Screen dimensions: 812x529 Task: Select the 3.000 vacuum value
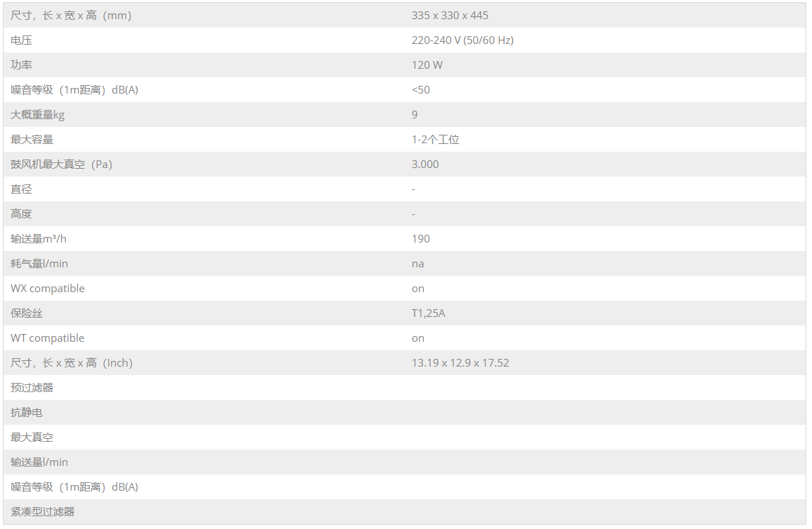(424, 165)
